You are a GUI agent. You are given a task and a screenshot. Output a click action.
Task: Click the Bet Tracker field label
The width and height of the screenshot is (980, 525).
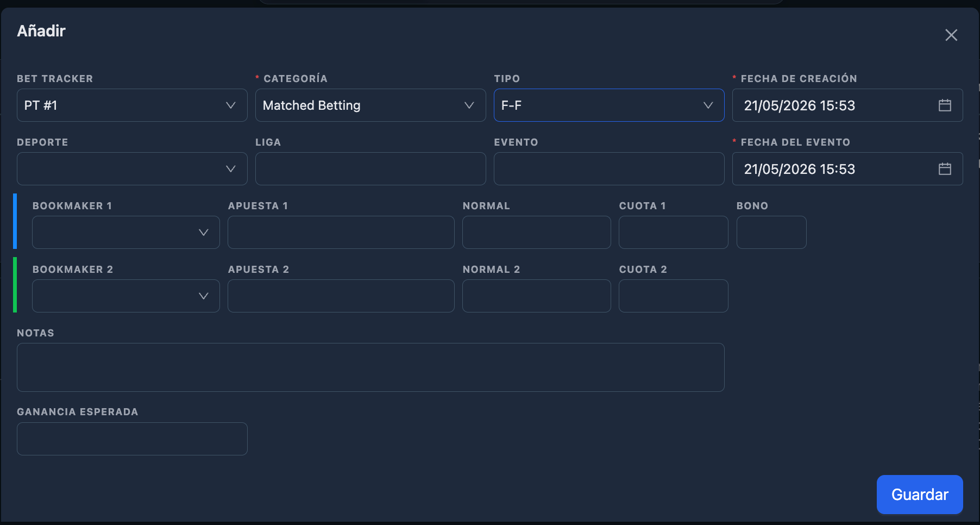(x=55, y=79)
